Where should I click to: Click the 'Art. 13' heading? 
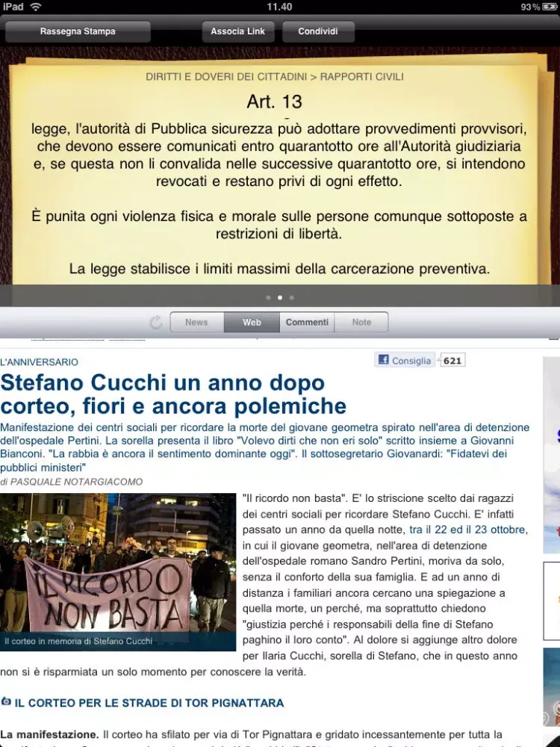pyautogui.click(x=274, y=102)
